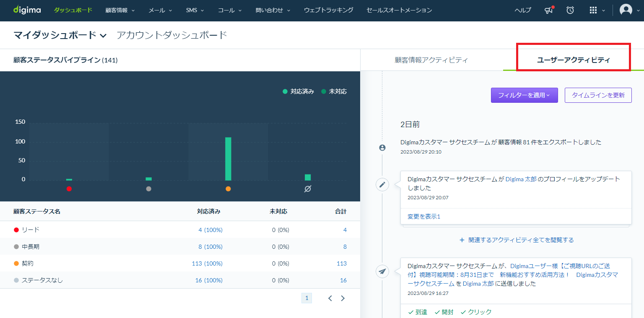Click the total 16 for ステータスなし
644x318 pixels.
pos(343,280)
